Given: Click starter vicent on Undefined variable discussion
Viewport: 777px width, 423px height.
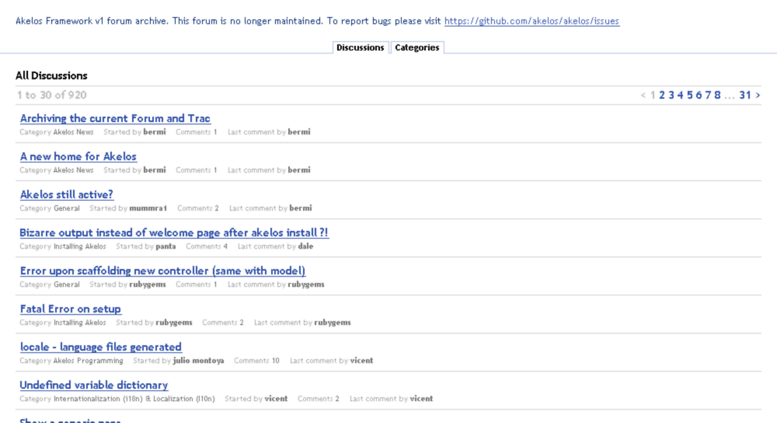Looking at the screenshot, I should coord(276,399).
